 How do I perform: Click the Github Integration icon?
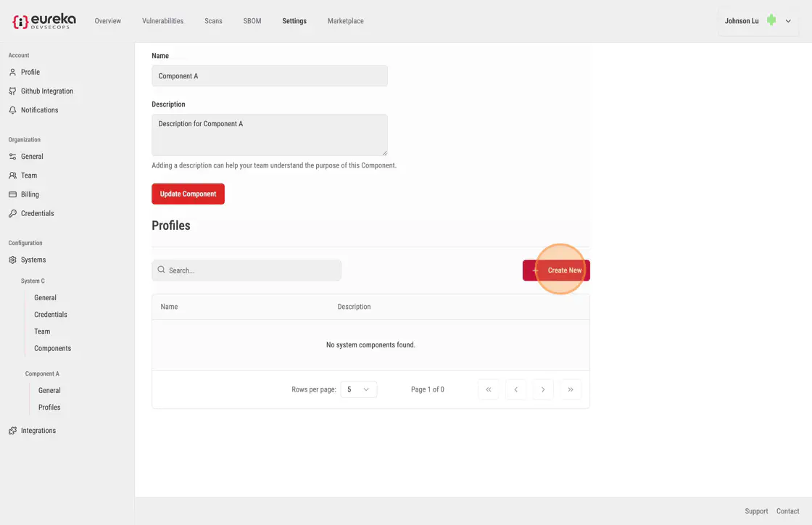tap(12, 91)
